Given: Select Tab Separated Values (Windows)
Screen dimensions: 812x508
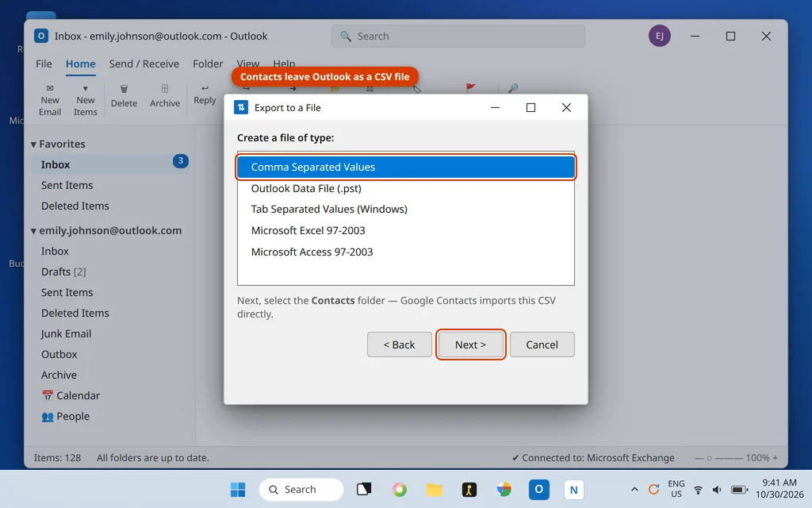Looking at the screenshot, I should point(406,209).
